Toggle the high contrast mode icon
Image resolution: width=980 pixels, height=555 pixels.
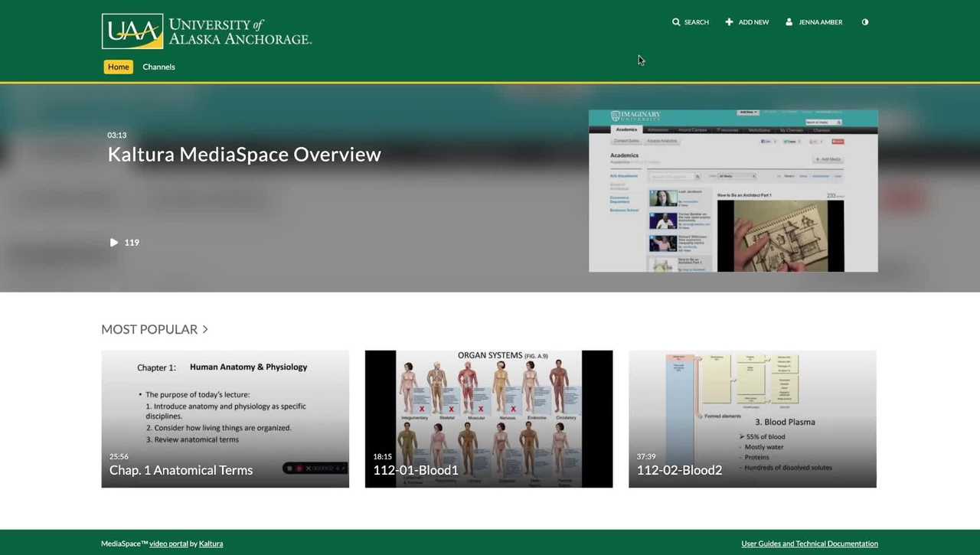865,22
